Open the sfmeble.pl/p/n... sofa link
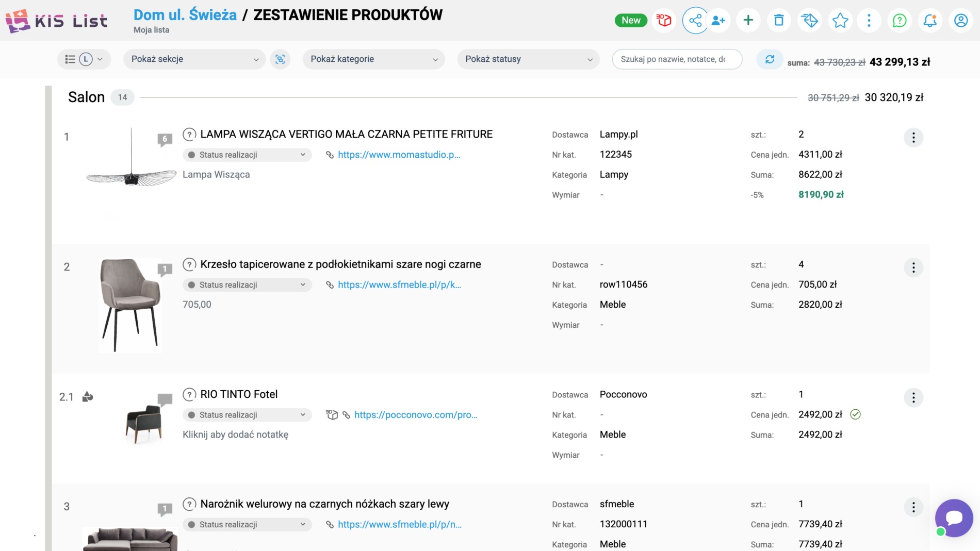This screenshot has height=551, width=980. (x=400, y=524)
